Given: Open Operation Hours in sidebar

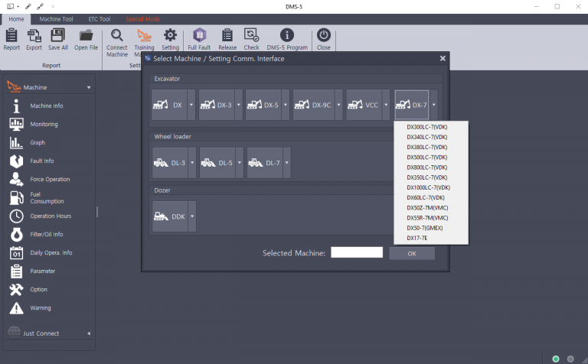Looking at the screenshot, I should pos(51,216).
